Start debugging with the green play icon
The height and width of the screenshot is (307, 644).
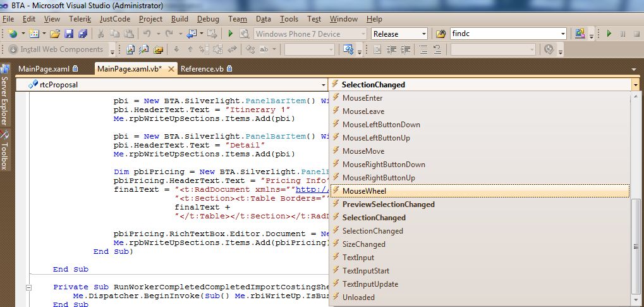[x=231, y=34]
